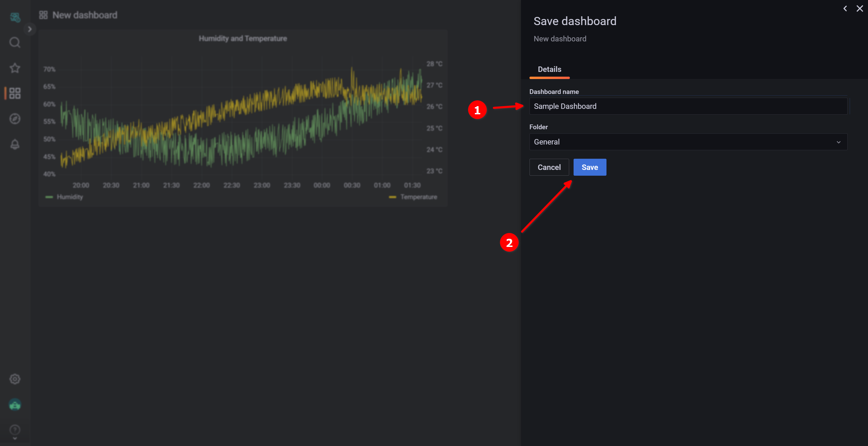The image size is (868, 446).
Task: Go back using the drawer's left chevron
Action: pos(845,8)
